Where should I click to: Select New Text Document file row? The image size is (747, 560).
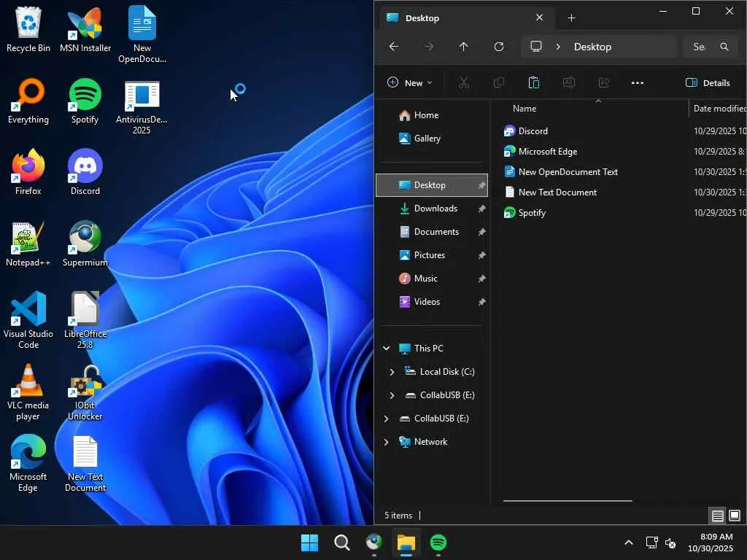click(x=624, y=192)
